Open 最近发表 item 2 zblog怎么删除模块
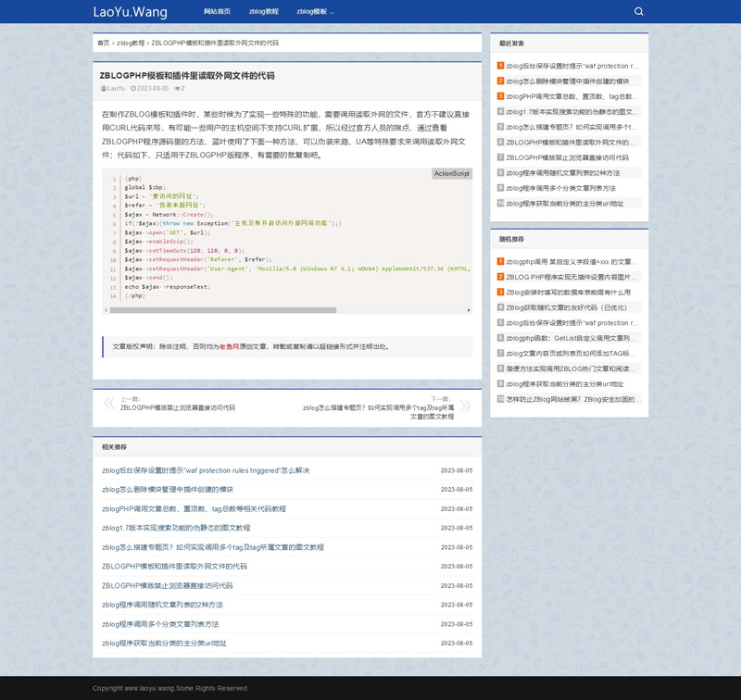The width and height of the screenshot is (741, 700). 568,81
